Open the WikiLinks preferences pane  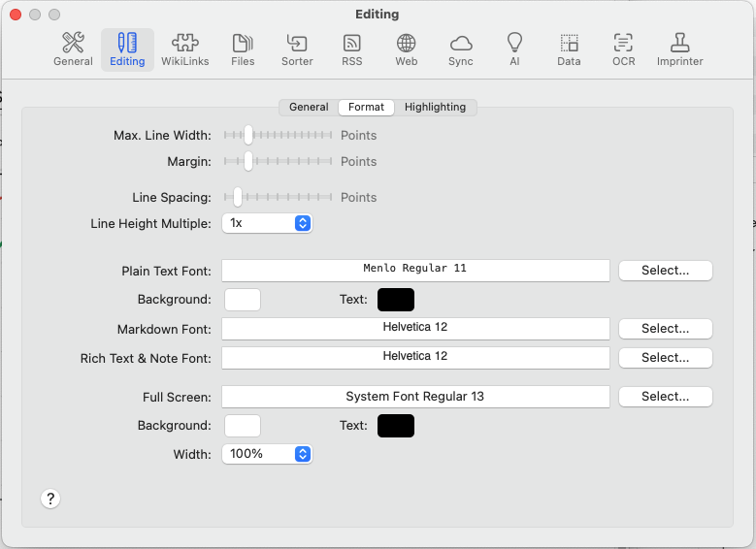(185, 49)
